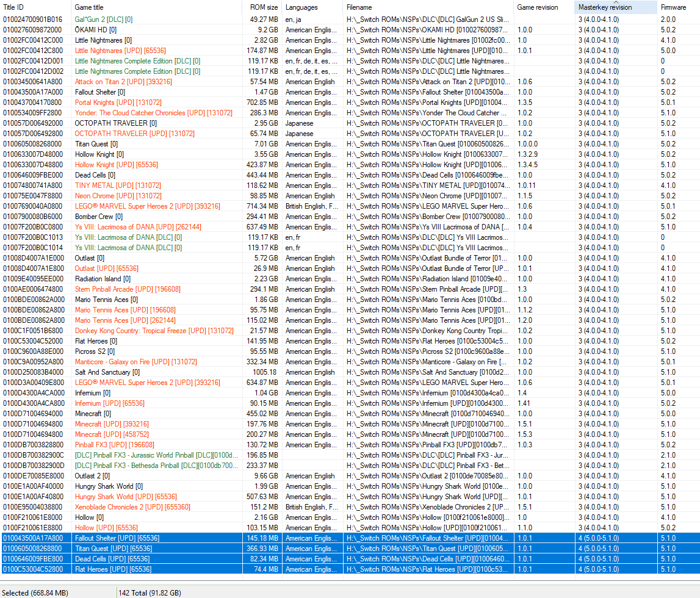Click Pinball FX3 Bethesda Pinball DLC row
The height and width of the screenshot is (598, 700).
(x=350, y=466)
